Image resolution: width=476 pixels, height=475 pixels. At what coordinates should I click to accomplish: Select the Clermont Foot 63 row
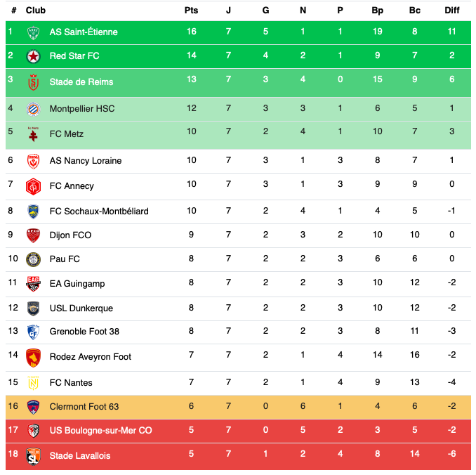(238, 407)
